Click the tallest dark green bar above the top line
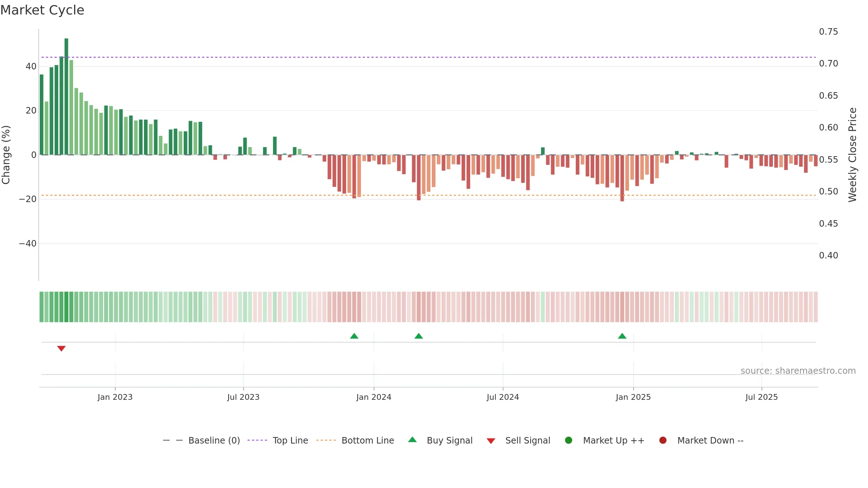The height and width of the screenshot is (488, 868). 67,97
